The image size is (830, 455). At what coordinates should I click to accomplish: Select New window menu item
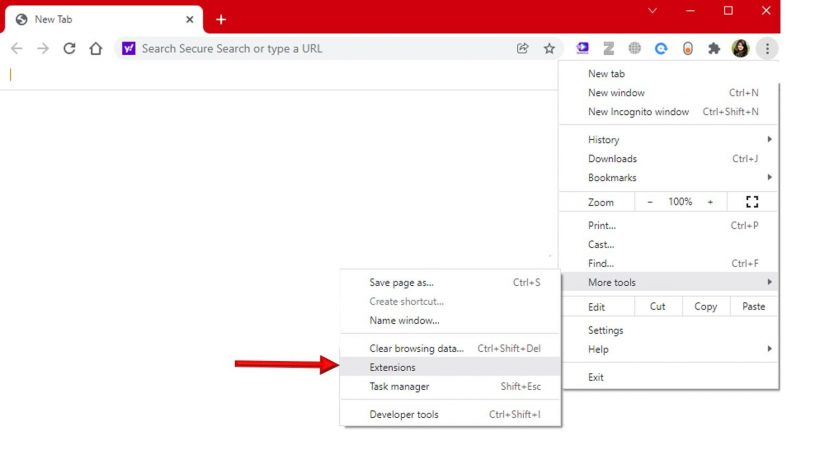tap(669, 93)
